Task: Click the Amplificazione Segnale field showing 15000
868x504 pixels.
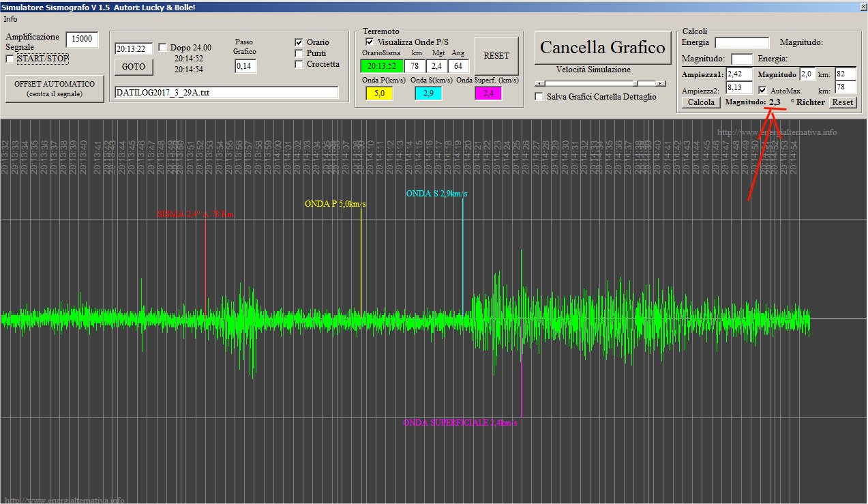Action: click(x=83, y=40)
